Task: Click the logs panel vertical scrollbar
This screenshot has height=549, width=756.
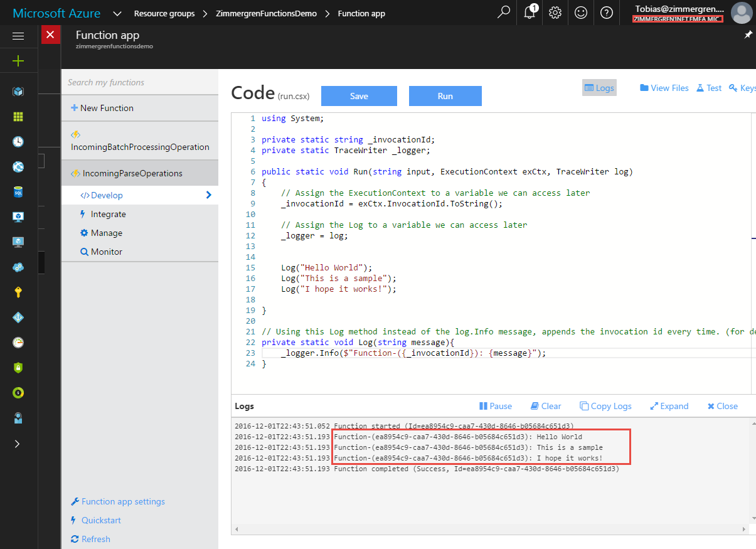Action: coord(753,471)
